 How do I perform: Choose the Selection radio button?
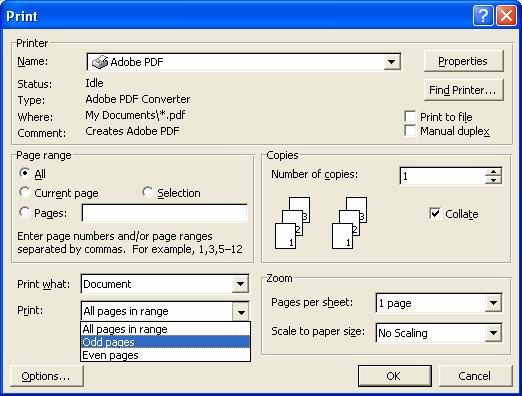coord(148,192)
